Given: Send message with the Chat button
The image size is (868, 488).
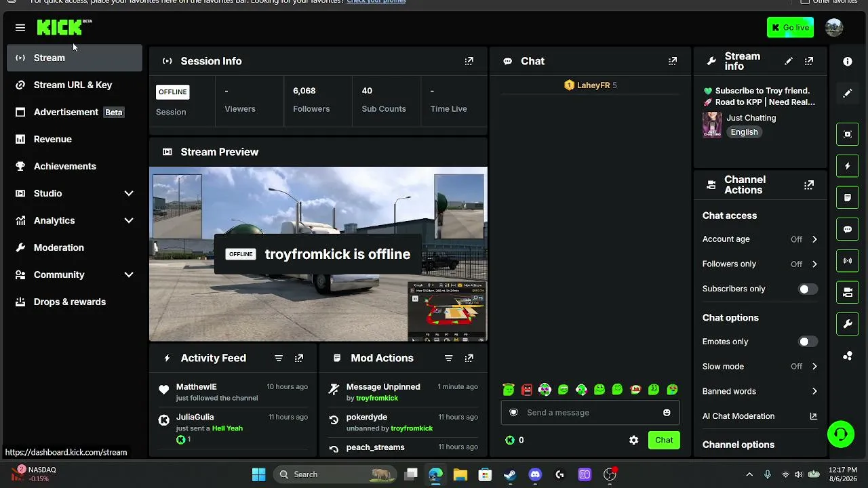Looking at the screenshot, I should click(x=664, y=441).
